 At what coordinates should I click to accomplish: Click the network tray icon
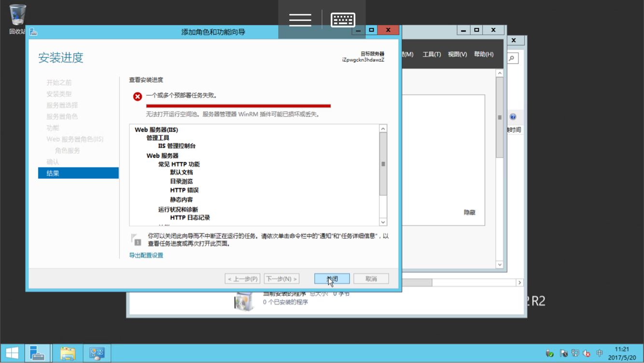pos(575,353)
